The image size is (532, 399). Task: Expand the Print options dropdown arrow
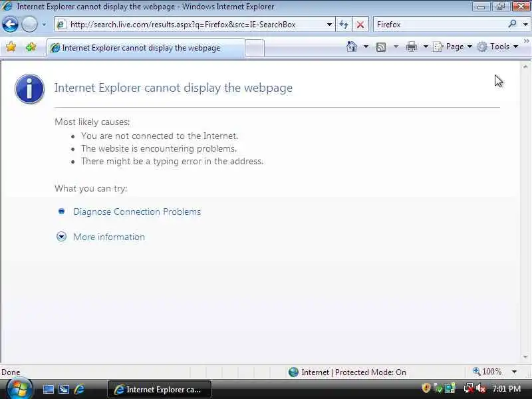coord(426,47)
